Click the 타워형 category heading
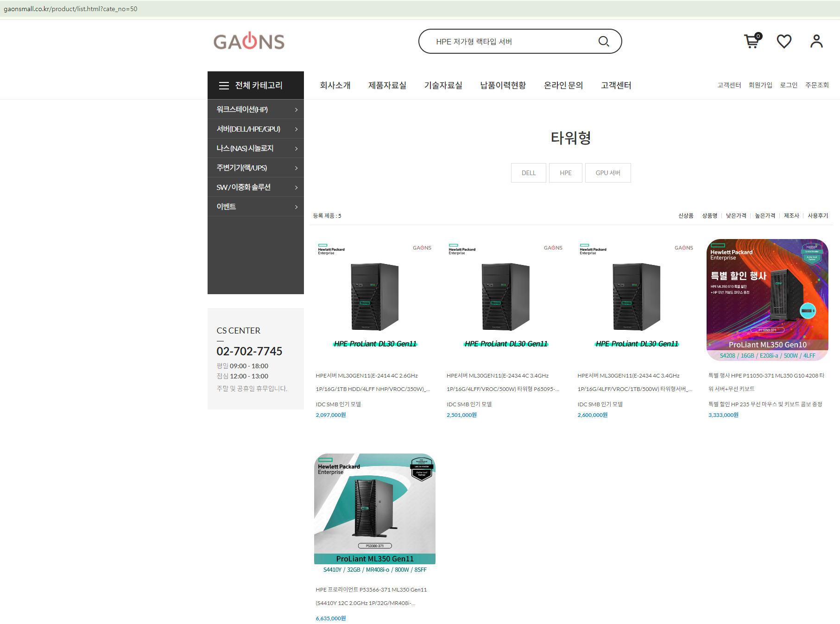The width and height of the screenshot is (840, 624). [x=571, y=138]
